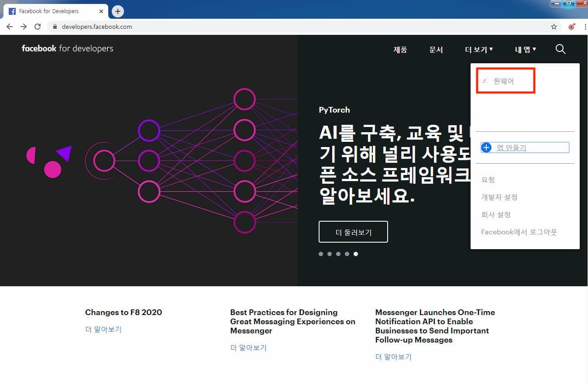Screen dimensions: 588x384
Task: Open the 문서 menu
Action: [436, 50]
